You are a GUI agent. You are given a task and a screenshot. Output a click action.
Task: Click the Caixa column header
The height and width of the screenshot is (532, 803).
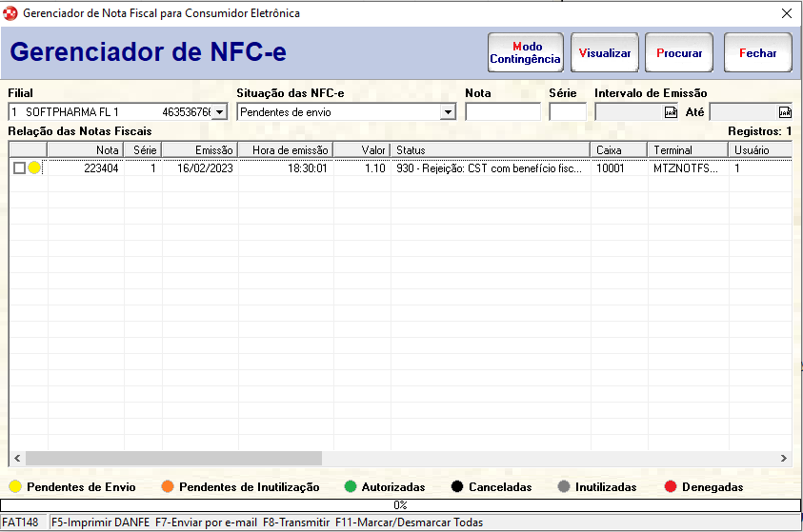click(618, 149)
